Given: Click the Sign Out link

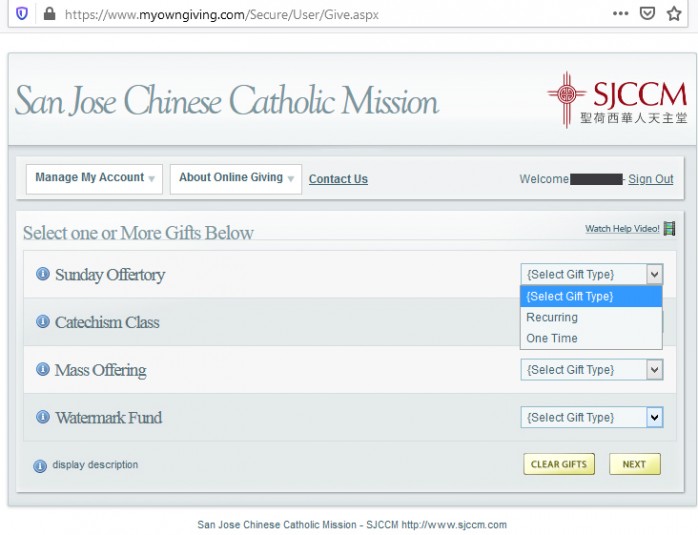Looking at the screenshot, I should (650, 179).
